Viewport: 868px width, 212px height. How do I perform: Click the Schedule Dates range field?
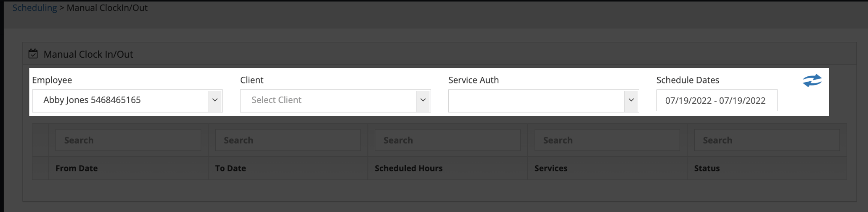pyautogui.click(x=716, y=100)
